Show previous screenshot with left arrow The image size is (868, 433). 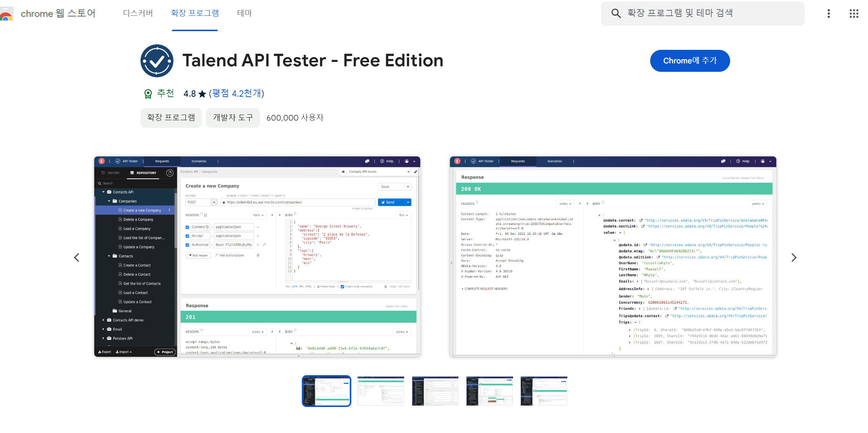[77, 258]
